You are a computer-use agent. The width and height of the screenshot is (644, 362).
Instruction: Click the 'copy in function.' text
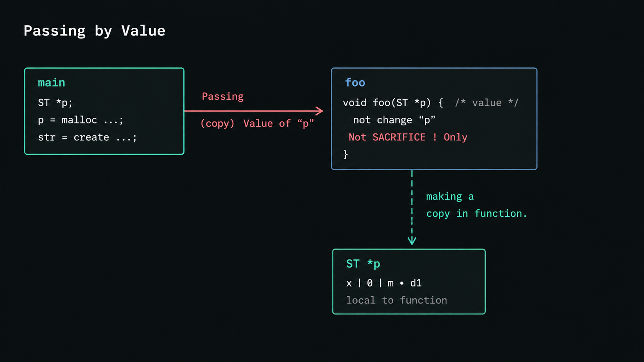(476, 214)
